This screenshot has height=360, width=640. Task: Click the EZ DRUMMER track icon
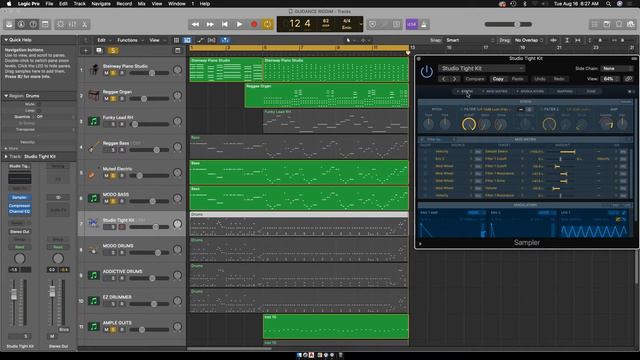(94, 301)
